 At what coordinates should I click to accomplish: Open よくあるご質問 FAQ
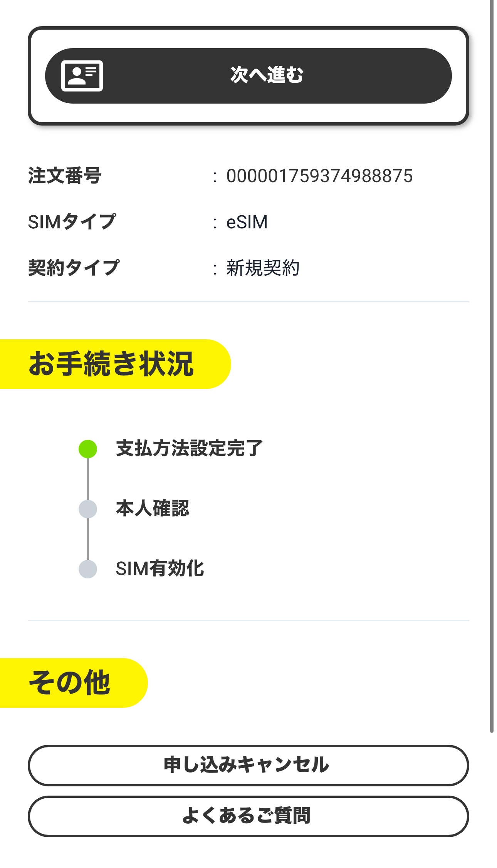tap(248, 816)
